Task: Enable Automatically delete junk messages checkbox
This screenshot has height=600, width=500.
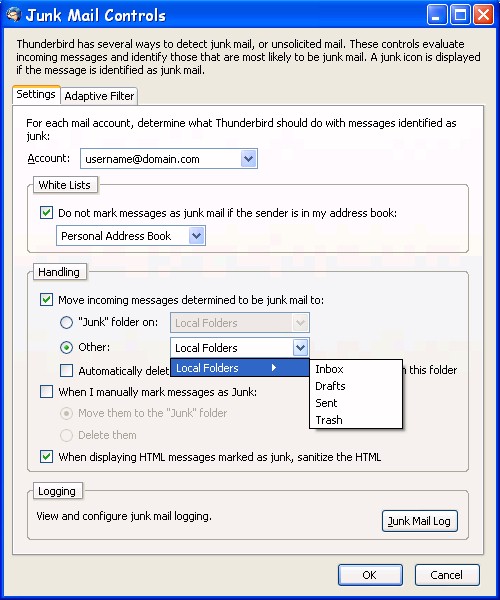Action: pyautogui.click(x=66, y=370)
